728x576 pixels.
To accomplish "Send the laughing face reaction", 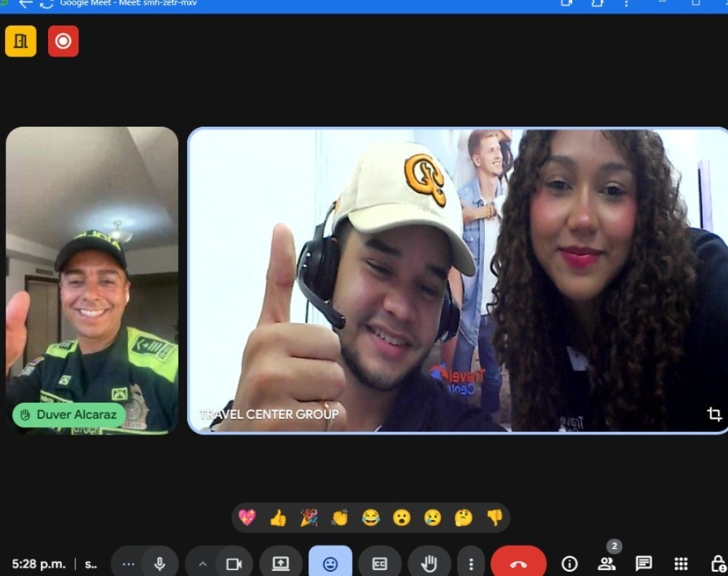I will pyautogui.click(x=371, y=518).
